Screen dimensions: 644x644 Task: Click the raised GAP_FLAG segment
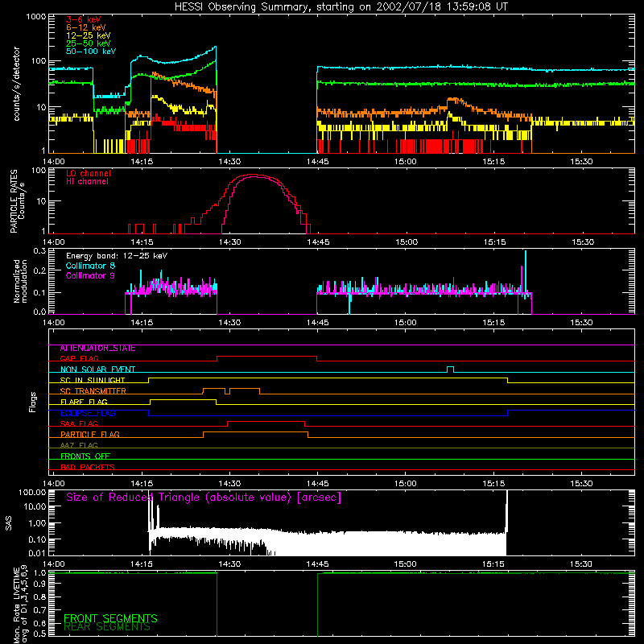[267, 357]
